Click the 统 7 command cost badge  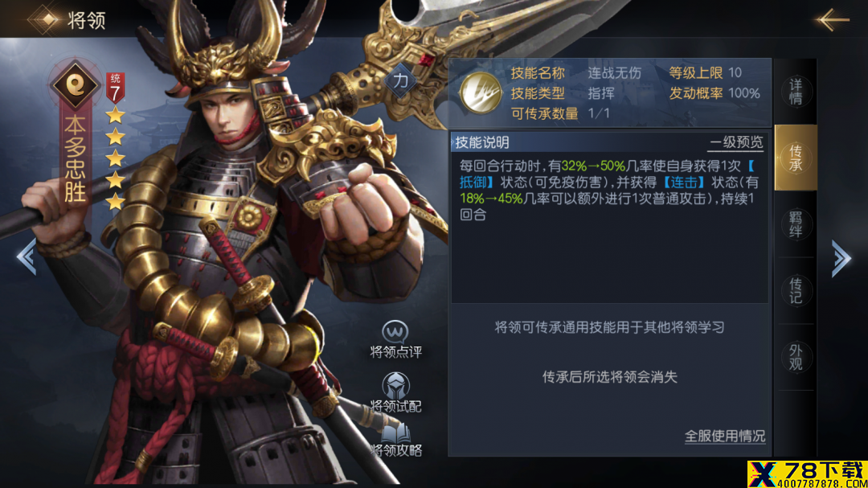115,88
